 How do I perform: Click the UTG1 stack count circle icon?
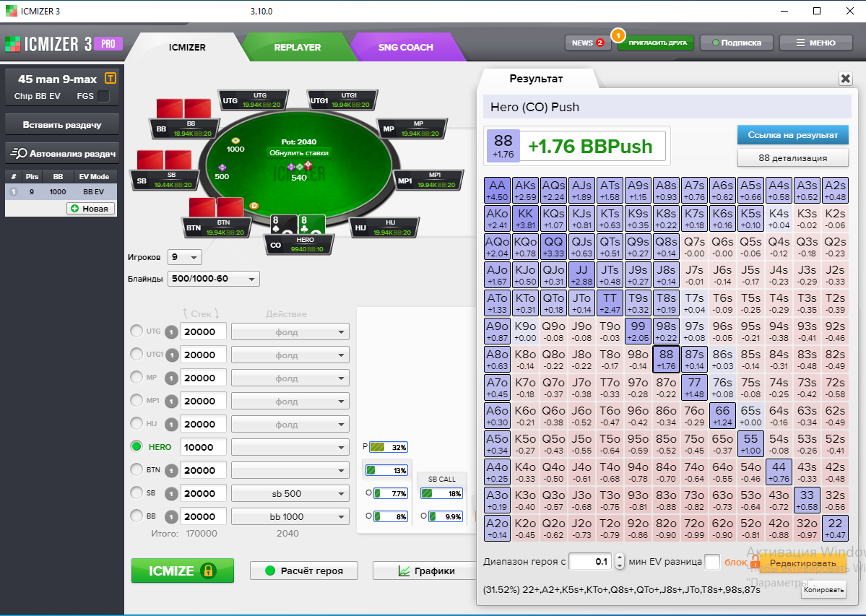coord(171,355)
